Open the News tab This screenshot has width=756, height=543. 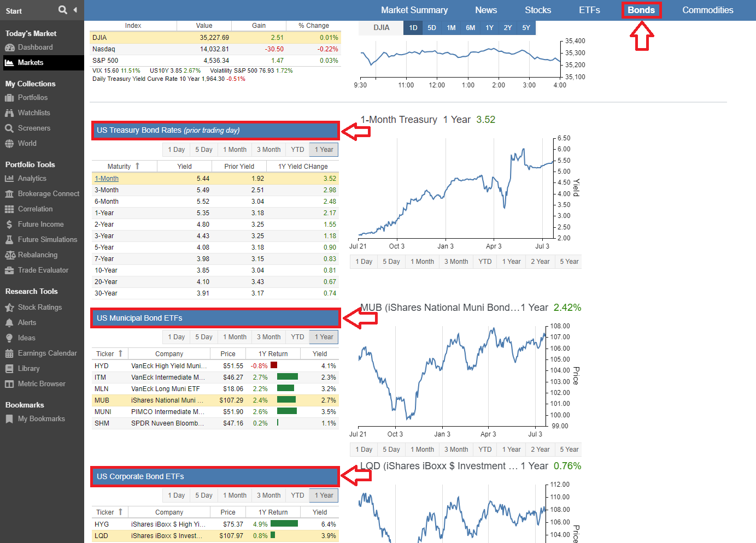[486, 10]
